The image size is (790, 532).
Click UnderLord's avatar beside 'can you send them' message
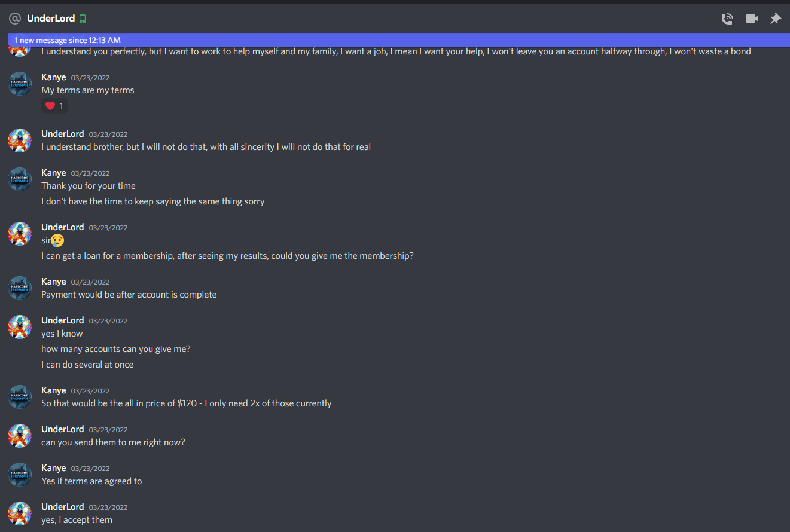click(x=20, y=436)
